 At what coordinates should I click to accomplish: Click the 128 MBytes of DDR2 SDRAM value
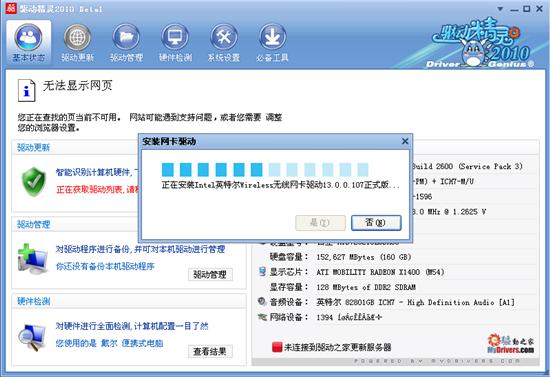(366, 287)
